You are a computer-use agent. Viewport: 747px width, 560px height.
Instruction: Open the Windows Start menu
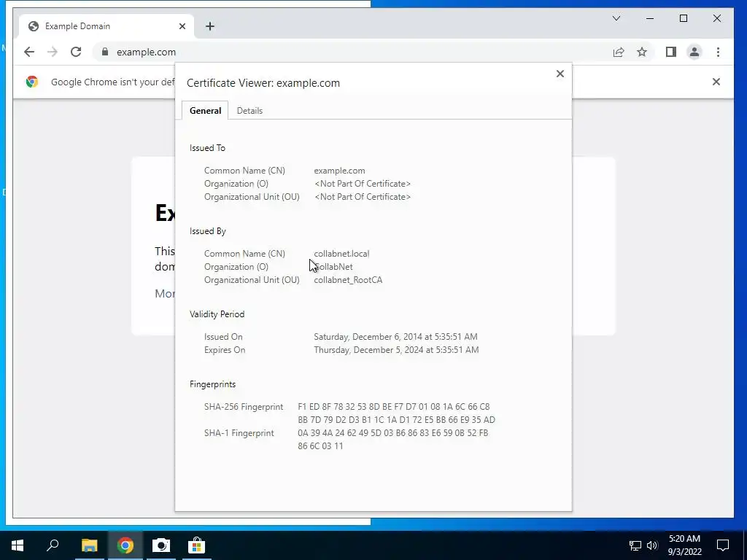point(18,545)
